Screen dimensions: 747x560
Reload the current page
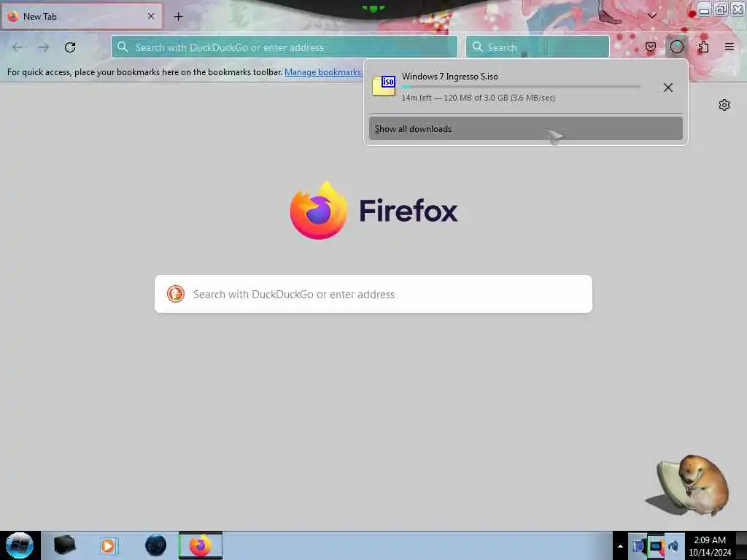point(70,47)
